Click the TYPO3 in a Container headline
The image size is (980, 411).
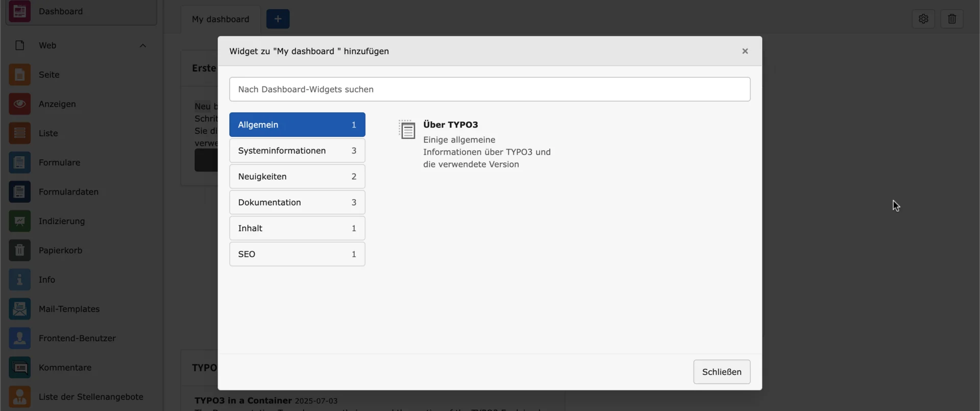(x=243, y=401)
